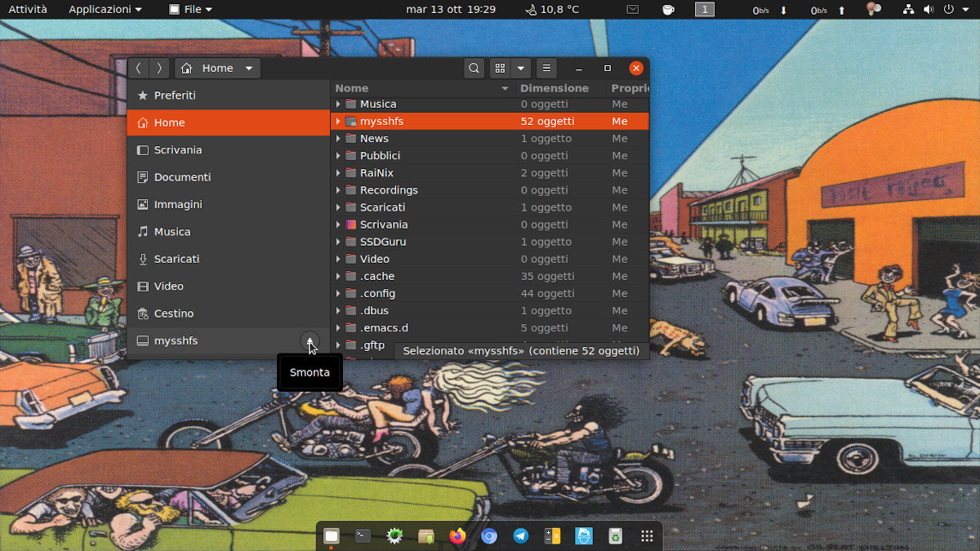Open the trash bin dock icon
This screenshot has width=980, height=551.
pyautogui.click(x=615, y=536)
